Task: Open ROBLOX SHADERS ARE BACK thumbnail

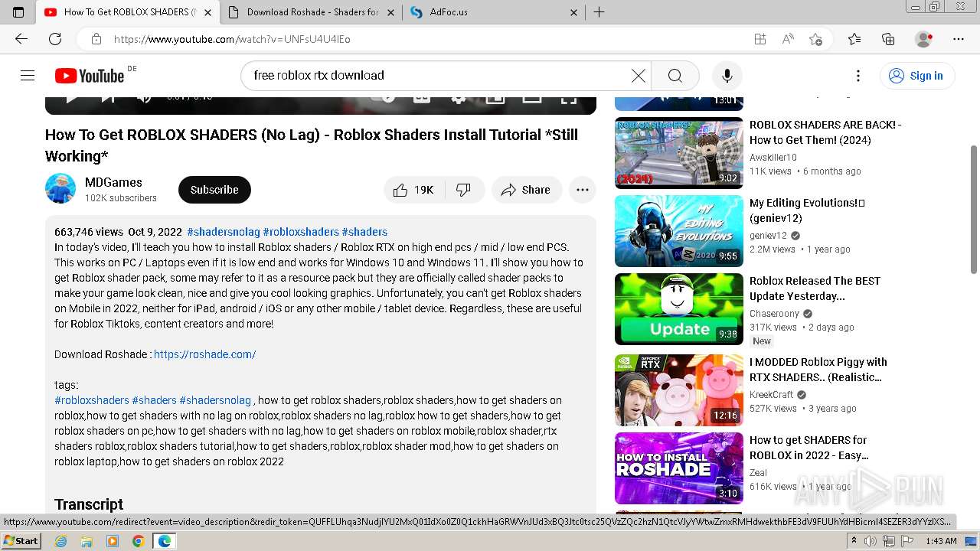Action: [679, 153]
